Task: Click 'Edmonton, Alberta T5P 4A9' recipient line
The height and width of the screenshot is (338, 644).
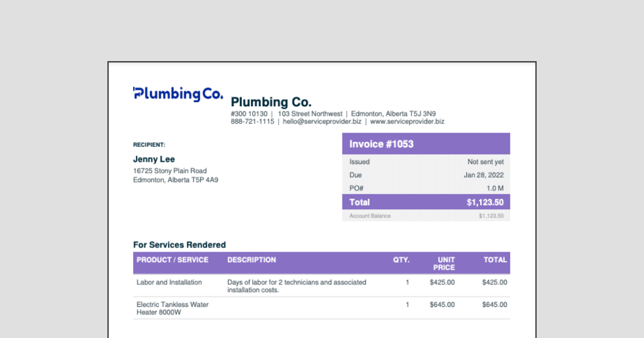Action: pyautogui.click(x=175, y=180)
